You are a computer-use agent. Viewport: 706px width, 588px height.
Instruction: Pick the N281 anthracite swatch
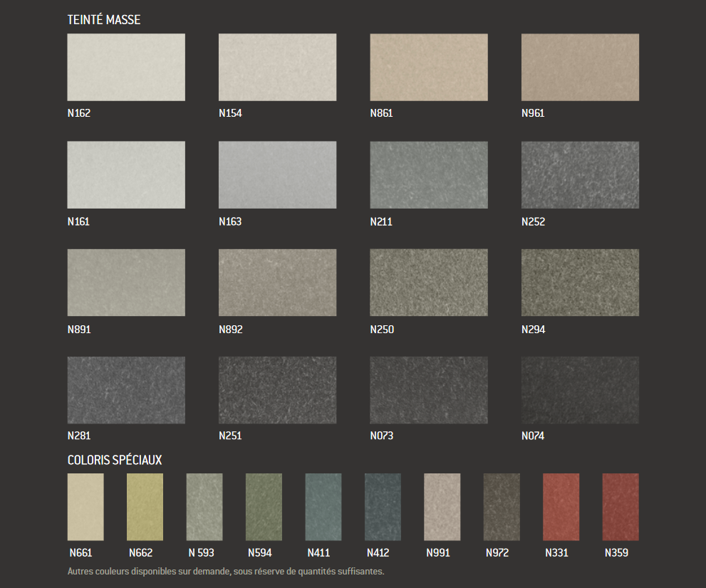[126, 390]
